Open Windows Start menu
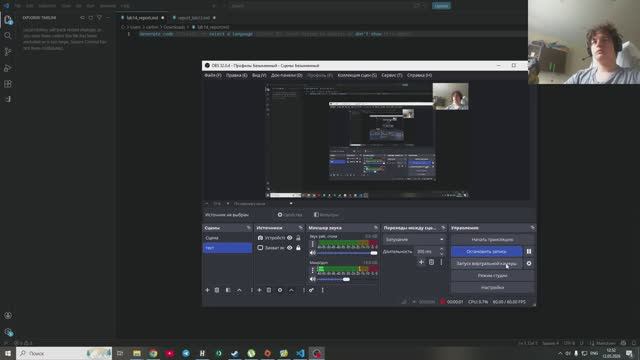Image resolution: width=640 pixels, height=360 pixels. [x=8, y=353]
